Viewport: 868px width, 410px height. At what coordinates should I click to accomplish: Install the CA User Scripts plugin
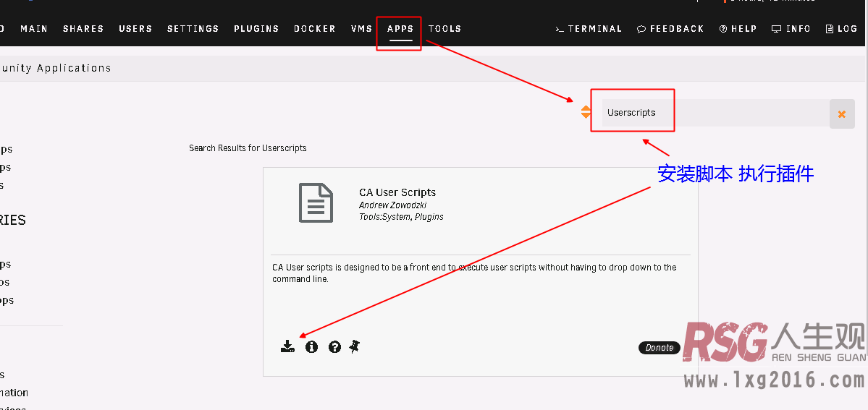287,347
